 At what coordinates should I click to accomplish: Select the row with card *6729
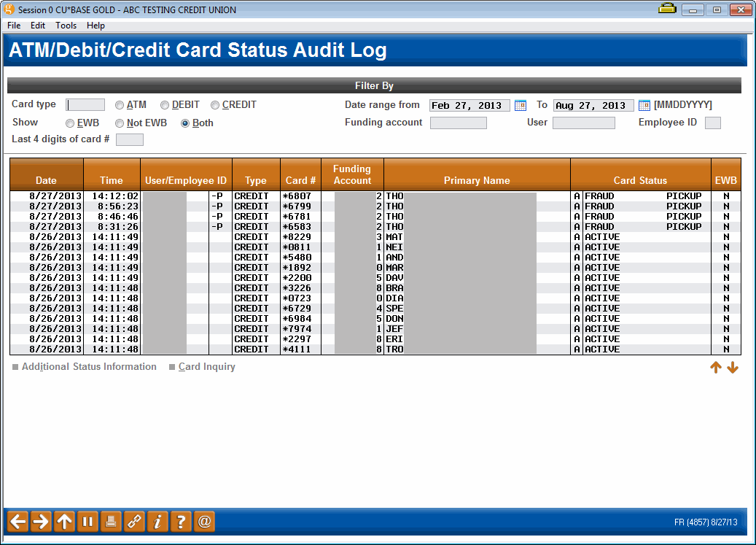tap(375, 309)
